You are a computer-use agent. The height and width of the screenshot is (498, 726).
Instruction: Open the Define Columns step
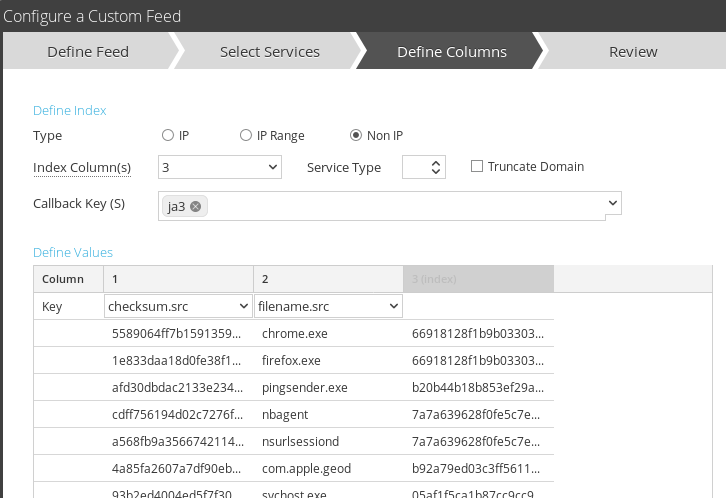(x=452, y=52)
